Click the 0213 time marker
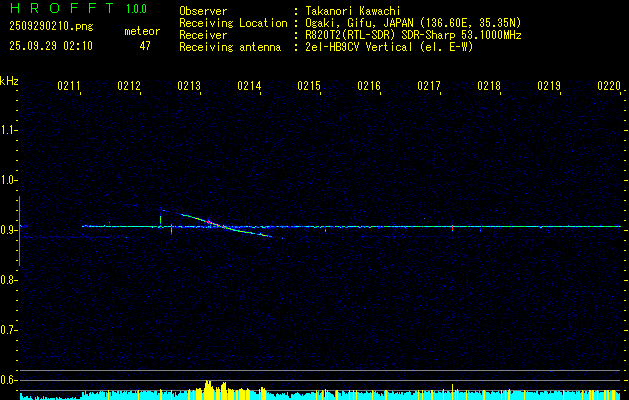The image size is (629, 400). (x=189, y=86)
